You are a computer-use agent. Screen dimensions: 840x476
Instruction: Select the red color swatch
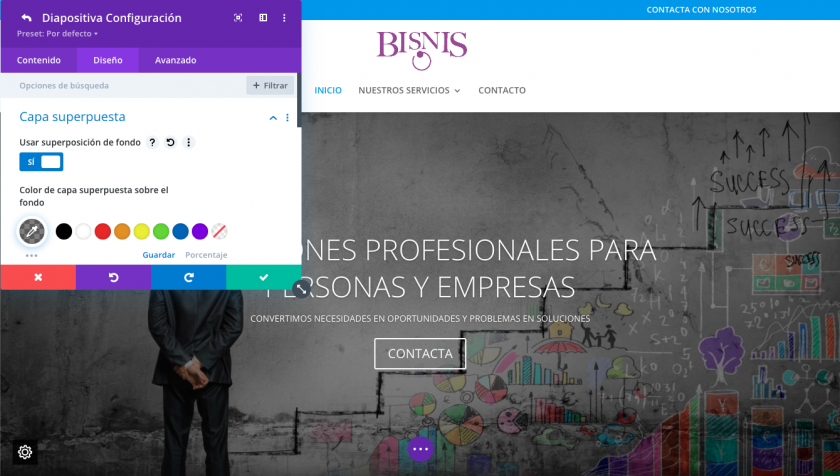102,231
